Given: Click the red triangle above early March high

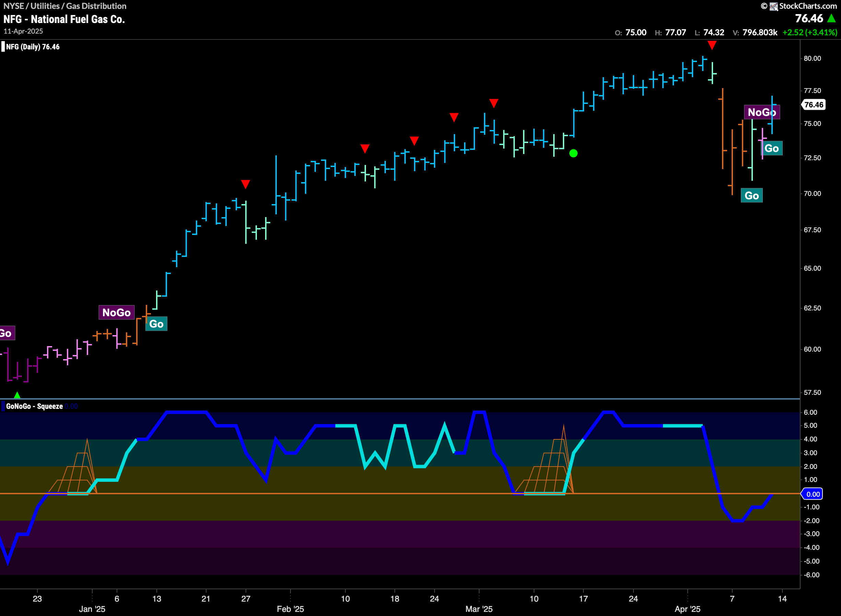Looking at the screenshot, I should click(494, 103).
